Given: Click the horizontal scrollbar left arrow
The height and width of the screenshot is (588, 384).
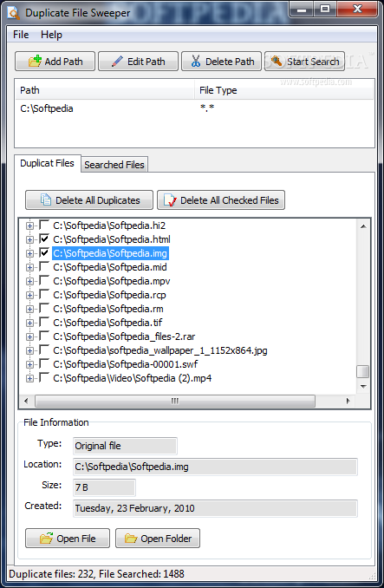Looking at the screenshot, I should click(26, 401).
